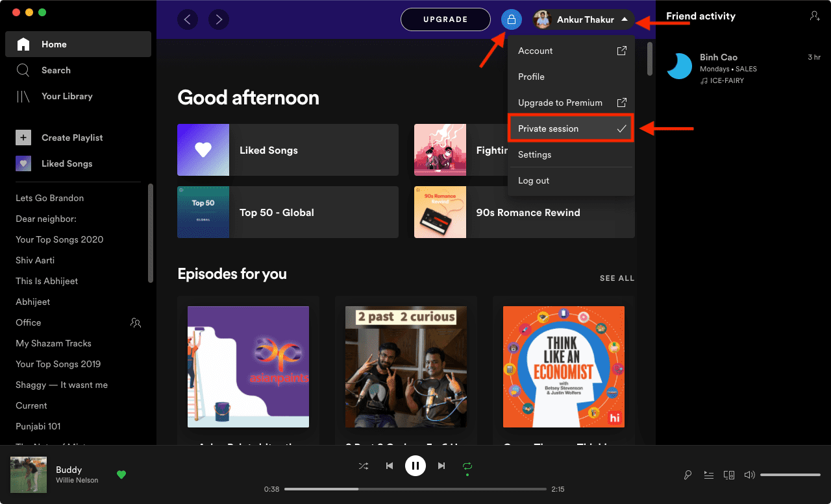Click the Willie Nelson artist link
Viewport: 831px width, 504px height.
77,481
